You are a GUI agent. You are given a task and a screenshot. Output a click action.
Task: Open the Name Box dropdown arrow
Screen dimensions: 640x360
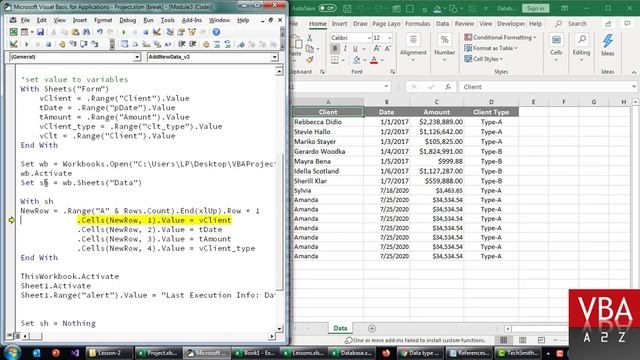386,87
